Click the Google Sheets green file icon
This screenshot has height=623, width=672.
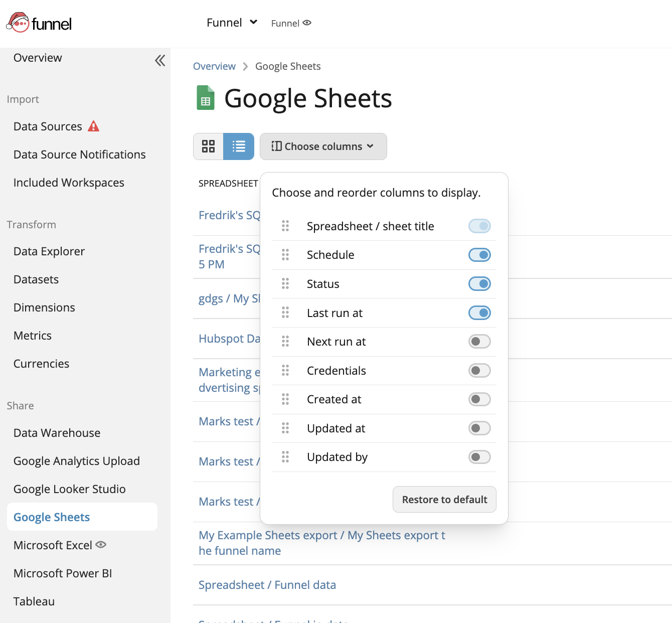(x=205, y=98)
